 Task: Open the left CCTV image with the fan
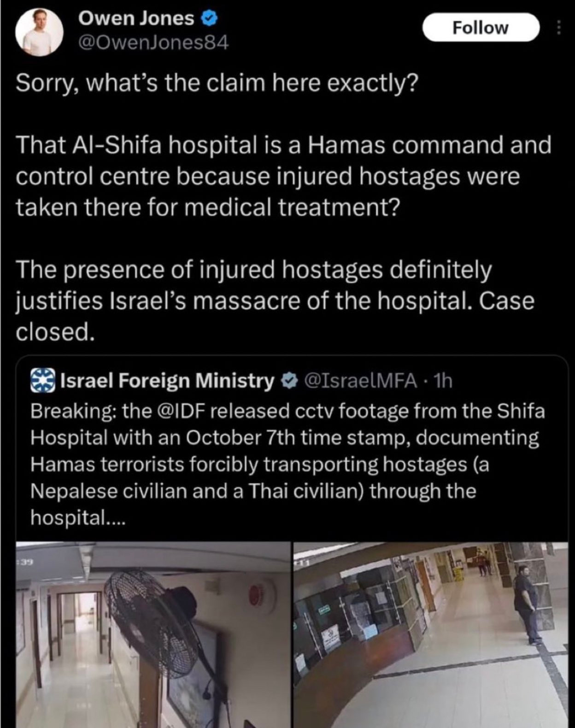[x=153, y=635]
